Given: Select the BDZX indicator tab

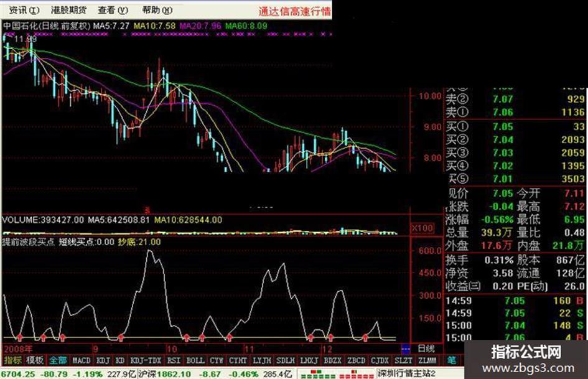Looking at the screenshot, I should 332,360.
